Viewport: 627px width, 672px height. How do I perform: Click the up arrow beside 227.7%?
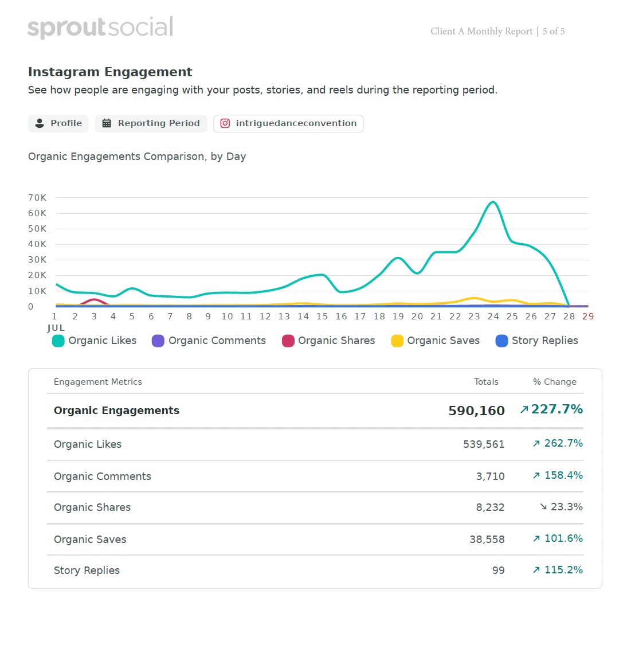(524, 410)
